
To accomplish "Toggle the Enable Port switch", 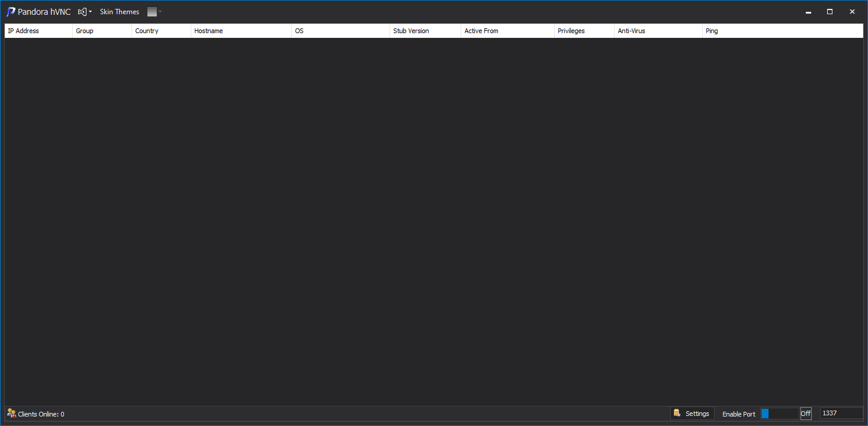I will 779,414.
